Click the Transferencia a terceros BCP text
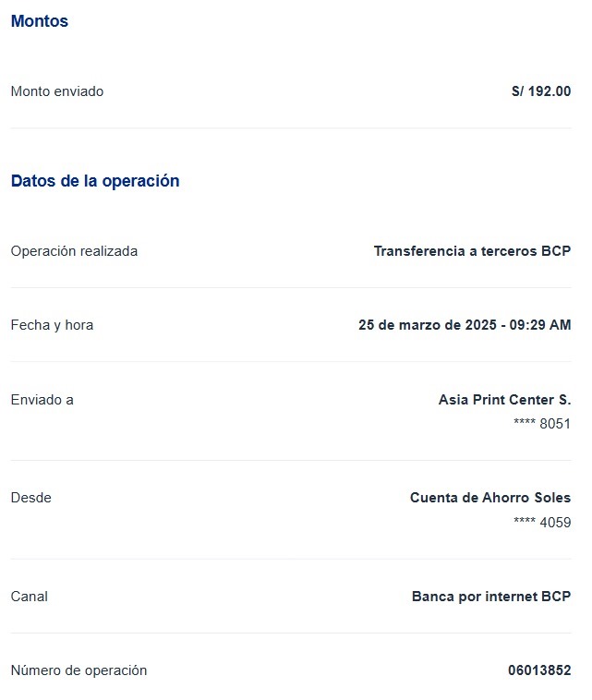 (472, 251)
